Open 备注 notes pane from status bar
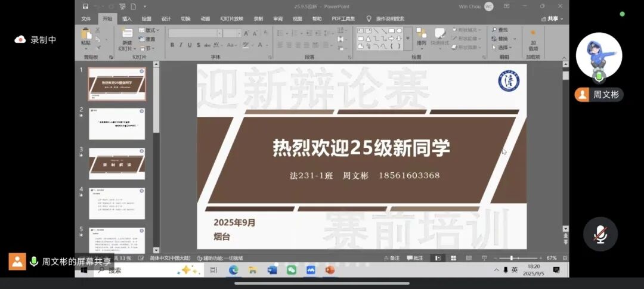This screenshot has height=289, width=644. [392, 258]
